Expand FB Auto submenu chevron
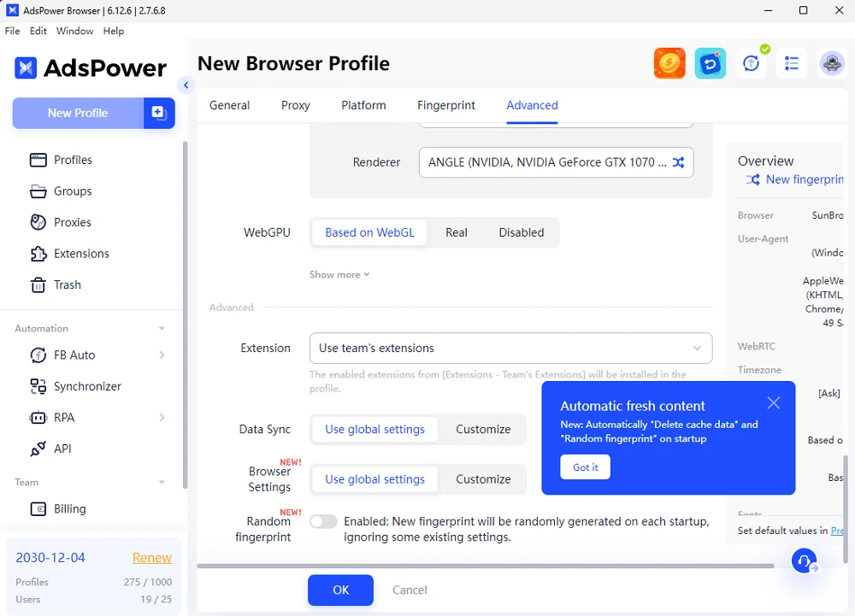 (162, 355)
